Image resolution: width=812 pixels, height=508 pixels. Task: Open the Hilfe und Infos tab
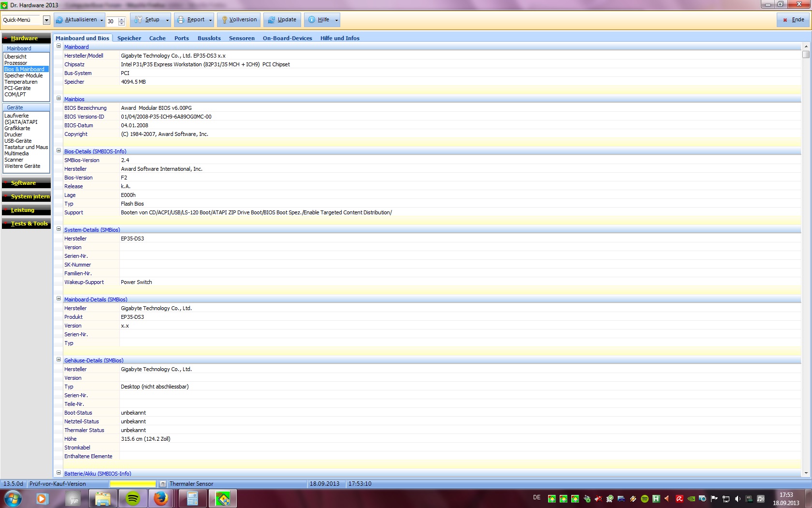tap(340, 38)
